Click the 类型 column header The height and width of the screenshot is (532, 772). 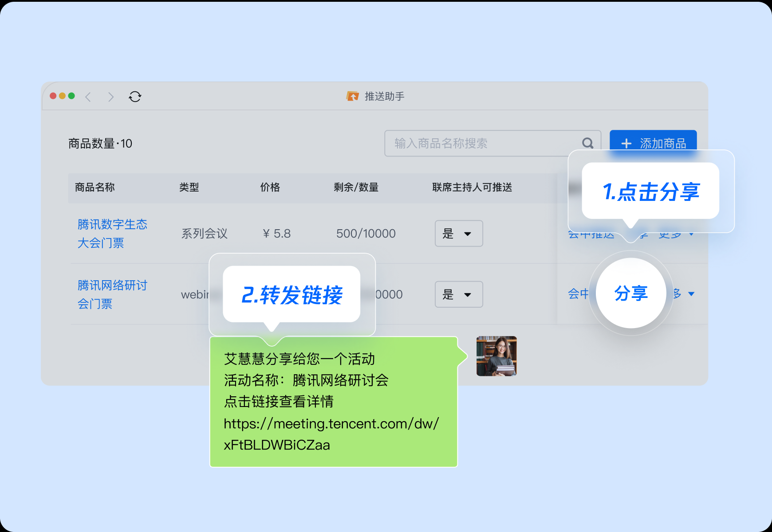click(189, 188)
